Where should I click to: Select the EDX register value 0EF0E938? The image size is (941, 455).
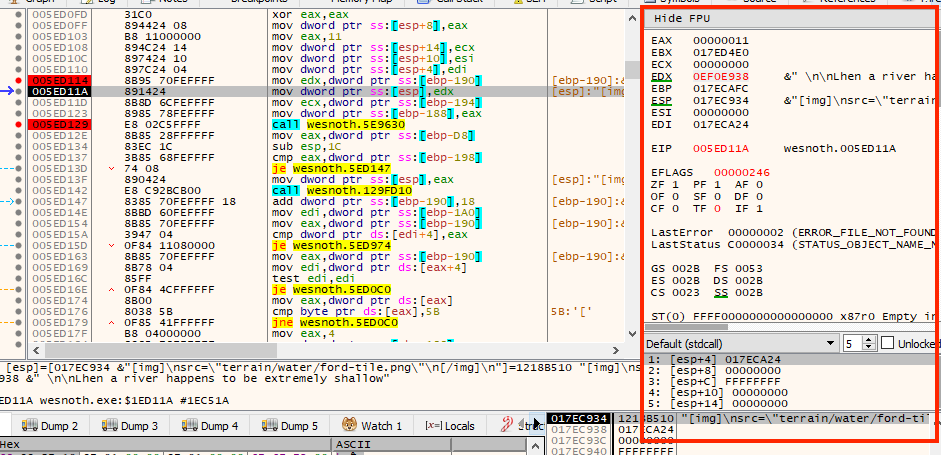pyautogui.click(x=721, y=77)
